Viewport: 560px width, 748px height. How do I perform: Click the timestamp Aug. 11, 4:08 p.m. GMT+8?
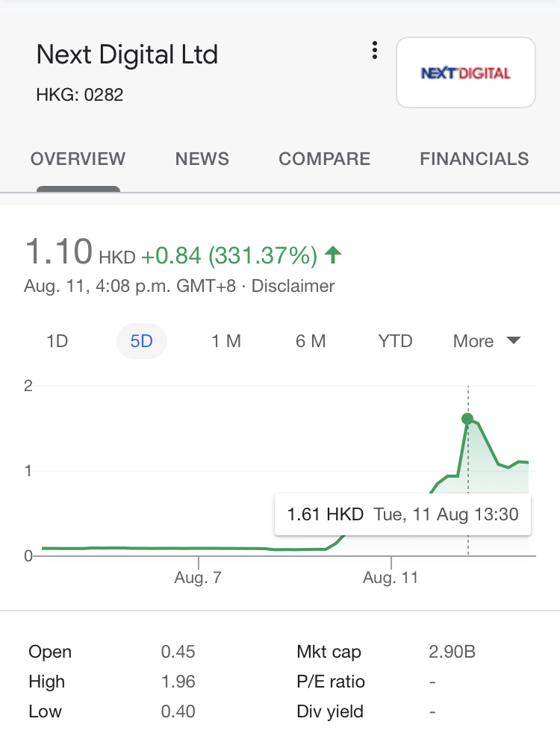click(x=130, y=286)
